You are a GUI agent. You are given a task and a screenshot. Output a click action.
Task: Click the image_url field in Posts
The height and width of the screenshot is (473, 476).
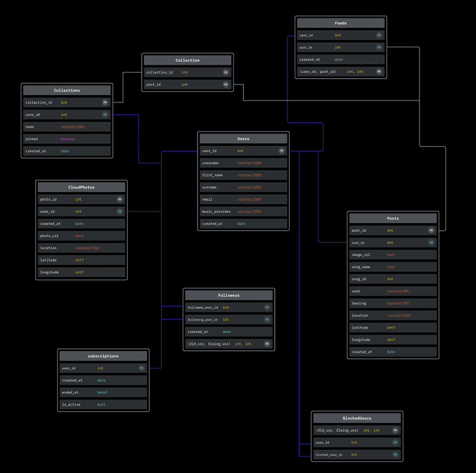coord(393,255)
